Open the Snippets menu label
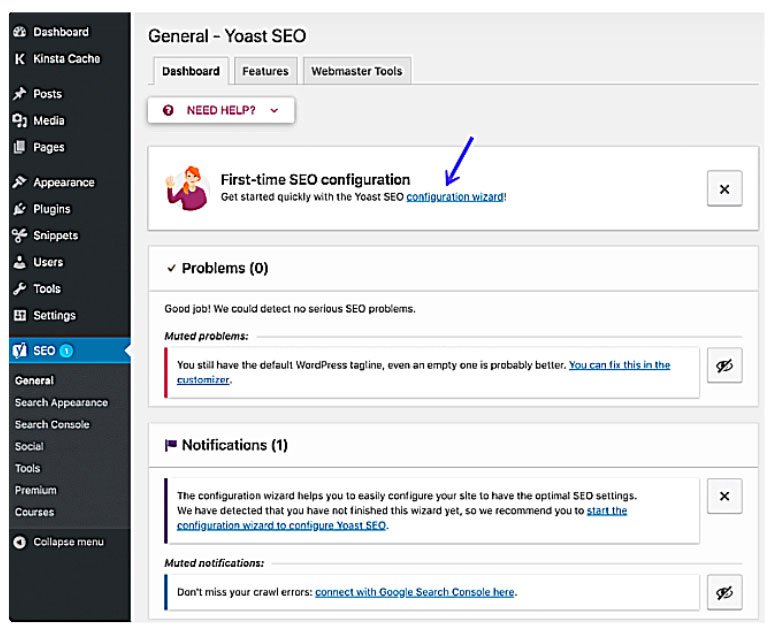773x628 pixels. pyautogui.click(x=56, y=235)
